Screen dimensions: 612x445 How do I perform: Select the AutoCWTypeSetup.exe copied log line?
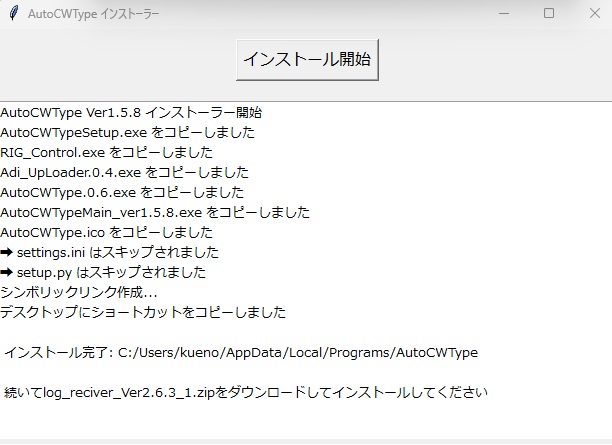(127, 132)
